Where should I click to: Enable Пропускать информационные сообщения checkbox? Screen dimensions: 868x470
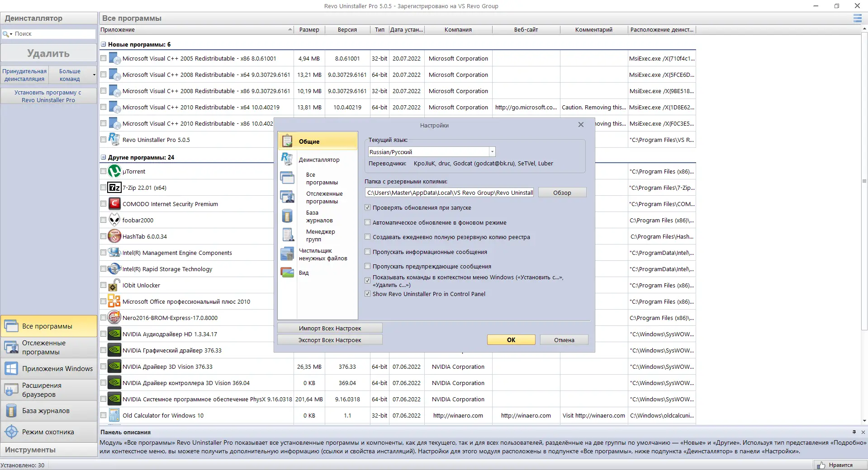pos(368,252)
